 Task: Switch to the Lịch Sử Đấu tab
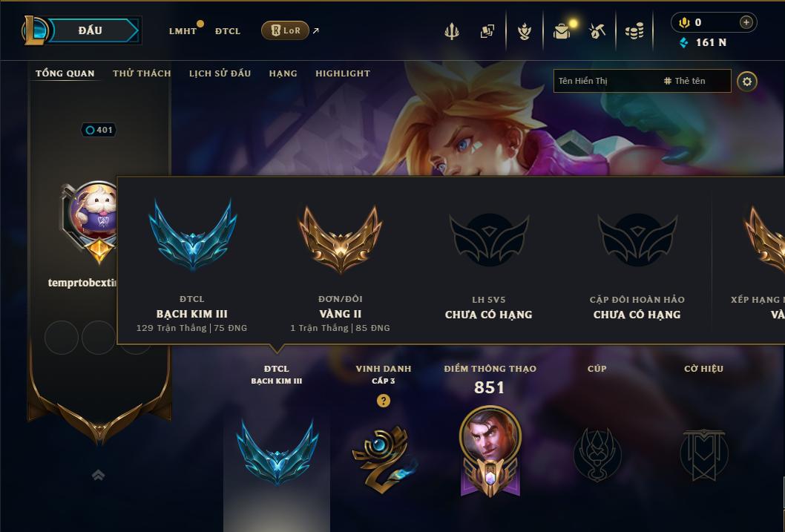(220, 73)
